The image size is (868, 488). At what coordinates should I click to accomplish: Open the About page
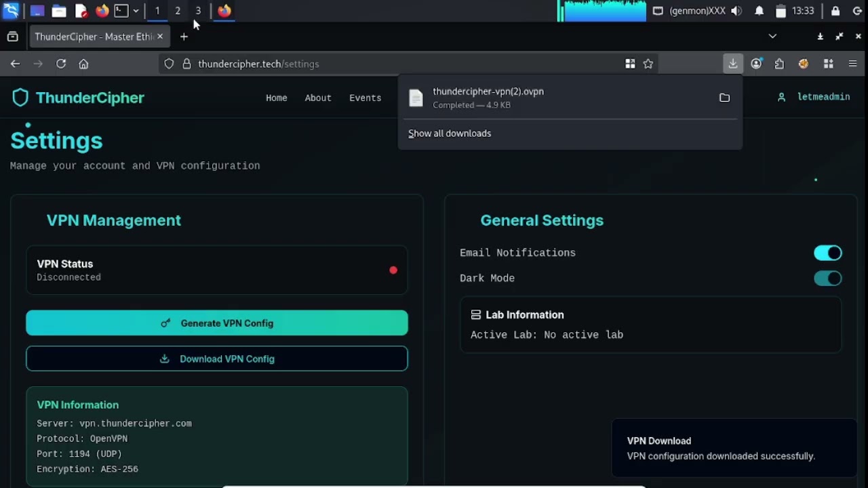click(x=318, y=98)
